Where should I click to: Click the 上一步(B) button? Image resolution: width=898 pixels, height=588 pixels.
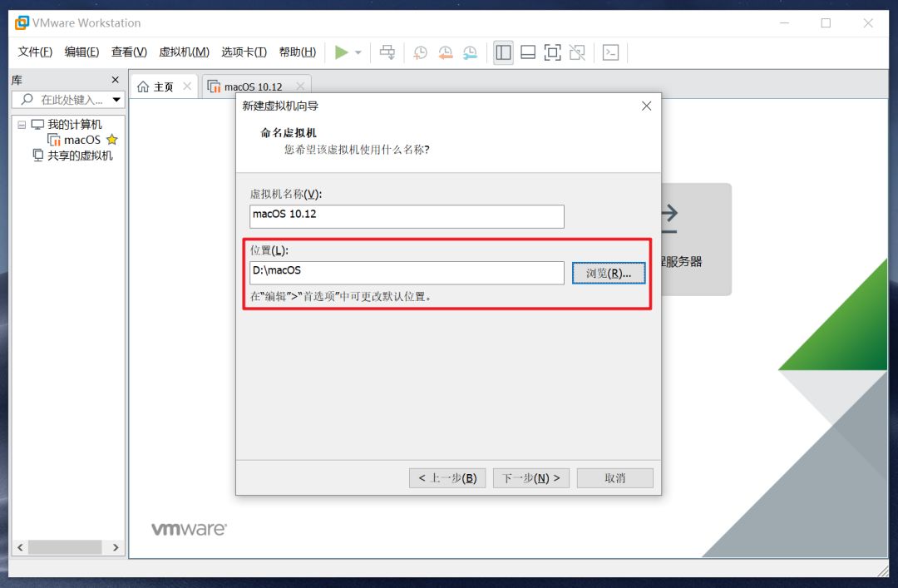[x=447, y=478]
